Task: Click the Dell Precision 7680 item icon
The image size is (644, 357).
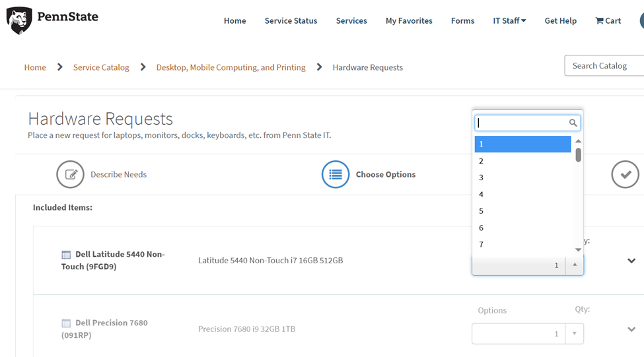Action: [x=66, y=323]
